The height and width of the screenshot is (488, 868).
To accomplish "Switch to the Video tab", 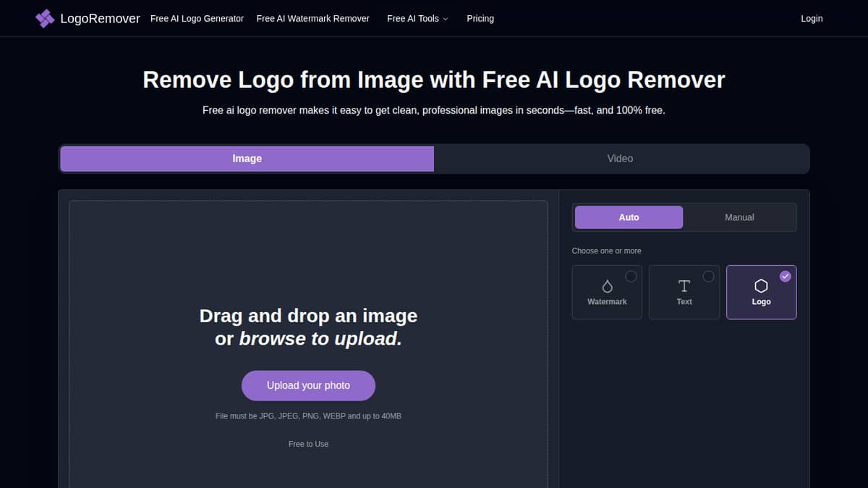I will click(x=620, y=159).
